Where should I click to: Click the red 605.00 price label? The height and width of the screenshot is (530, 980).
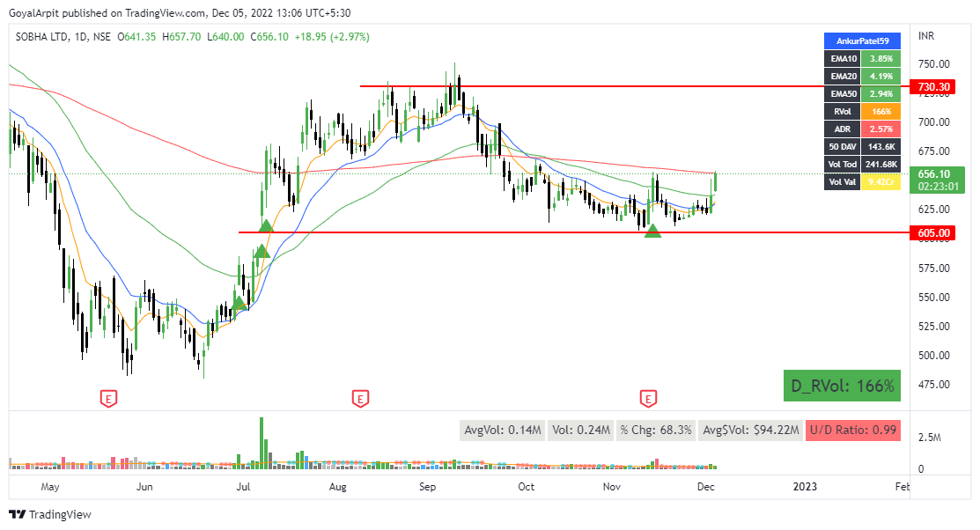933,233
